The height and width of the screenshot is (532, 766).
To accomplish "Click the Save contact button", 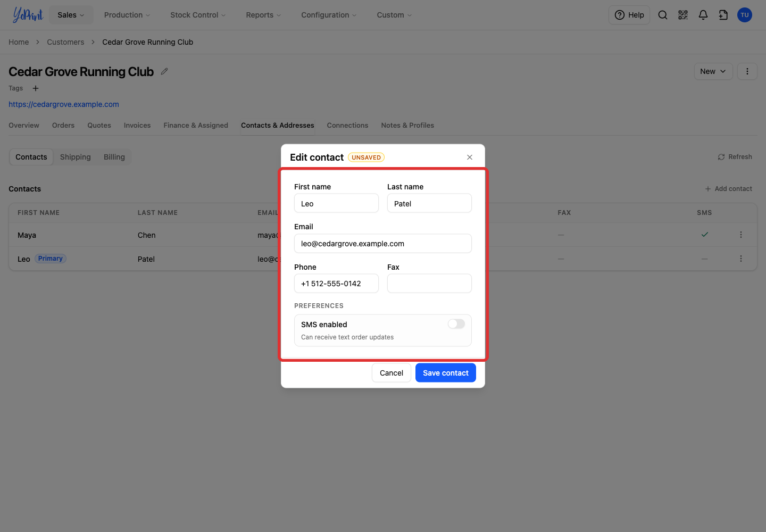I will 446,373.
